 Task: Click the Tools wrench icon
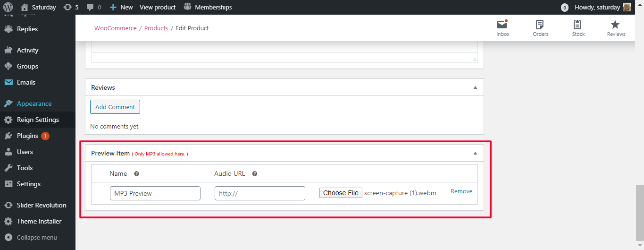[8, 168]
